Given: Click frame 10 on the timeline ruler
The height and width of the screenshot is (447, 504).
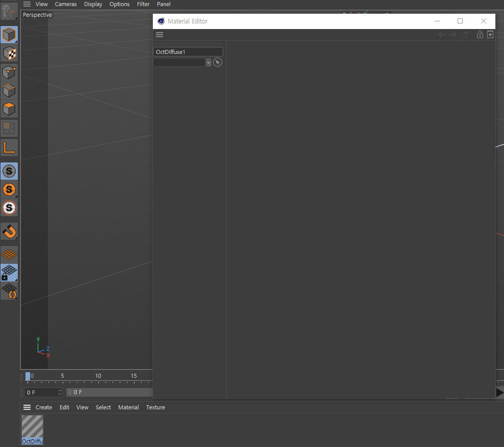Looking at the screenshot, I should pos(98,376).
